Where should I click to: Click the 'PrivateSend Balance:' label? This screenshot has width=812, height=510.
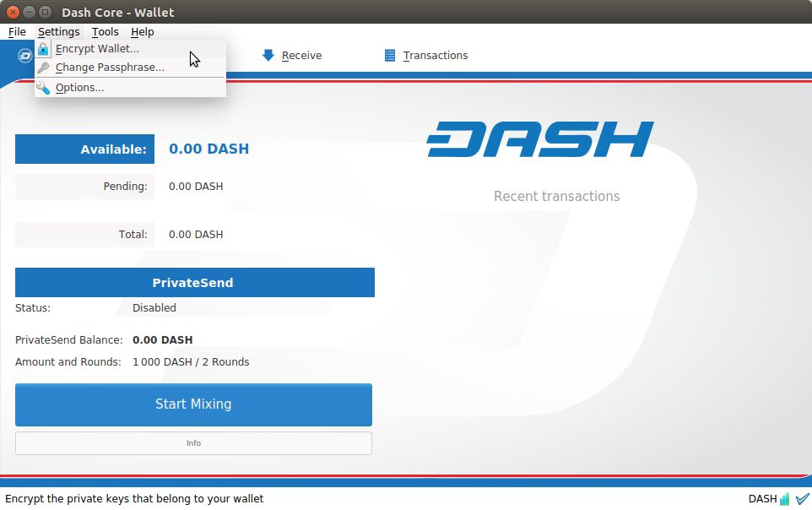[x=69, y=340]
